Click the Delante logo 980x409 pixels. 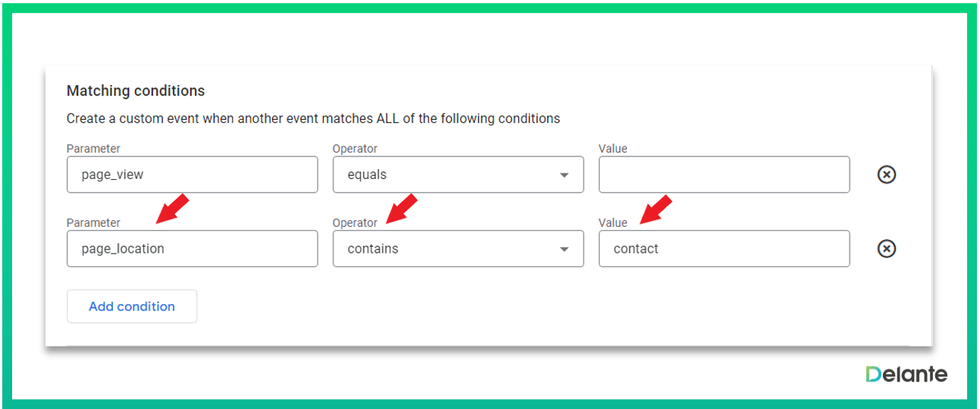906,374
